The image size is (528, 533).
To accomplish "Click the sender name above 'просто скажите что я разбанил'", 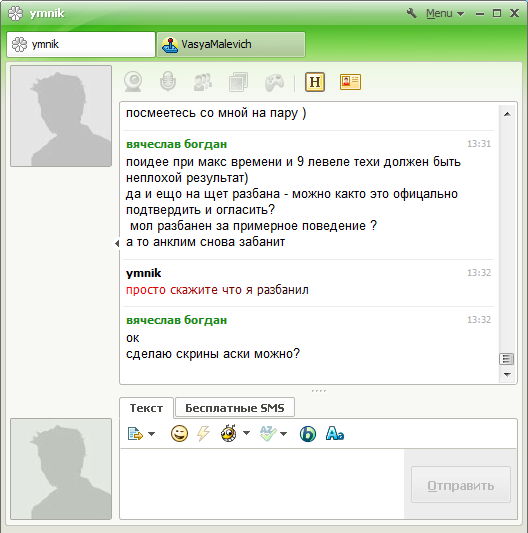I will 143,273.
